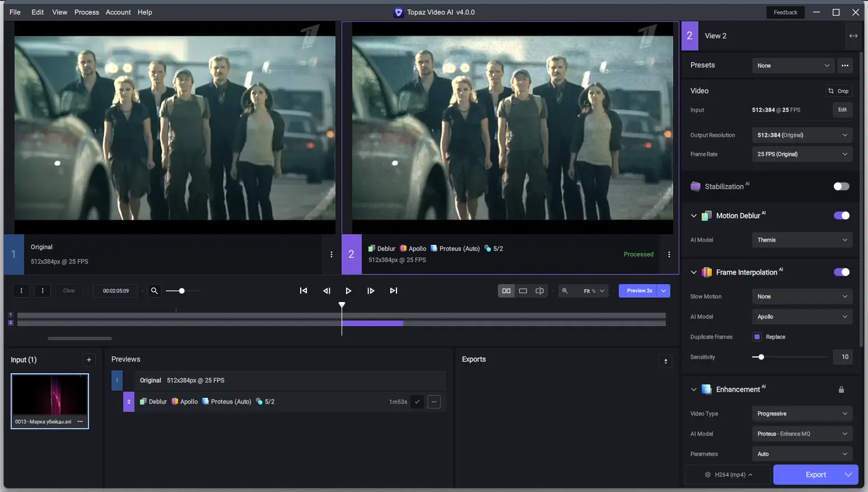The width and height of the screenshot is (868, 492).
Task: Set trim start bracket marker
Action: coord(21,291)
